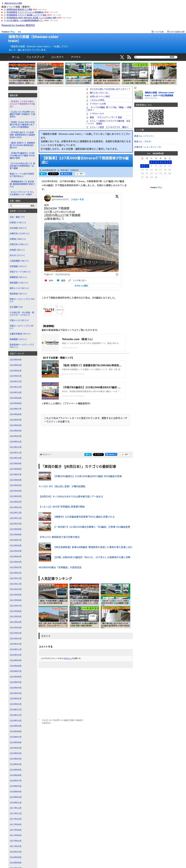Open the ホーム menu item
186x868 pixels.
(x=15, y=57)
